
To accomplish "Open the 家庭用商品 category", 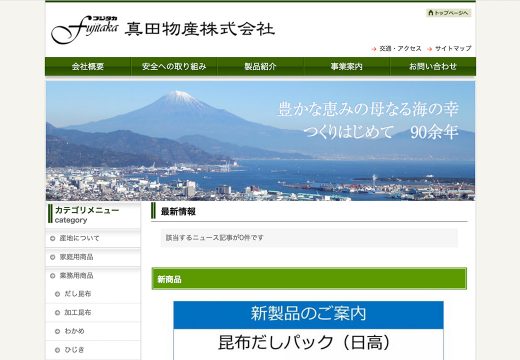I will click(93, 257).
